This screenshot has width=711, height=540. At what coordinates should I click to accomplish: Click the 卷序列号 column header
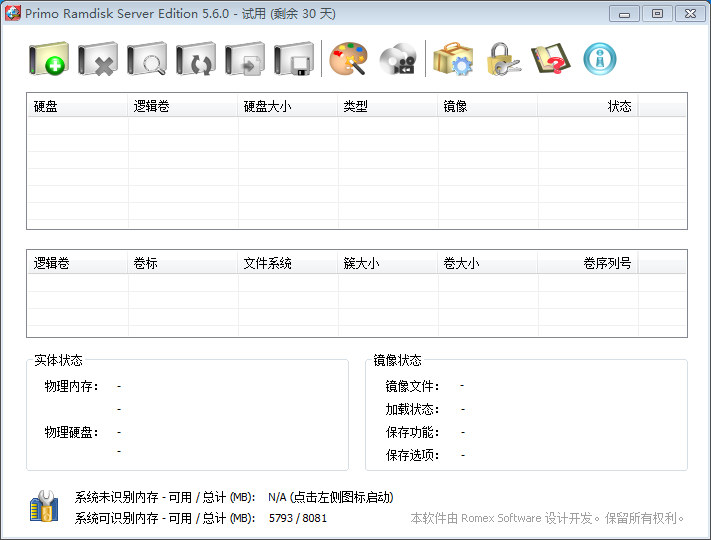pos(588,263)
